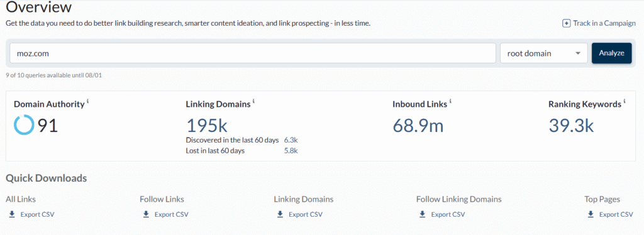This screenshot has height=235, width=644.
Task: Click the 195k Linking Domains figure
Action: (207, 126)
